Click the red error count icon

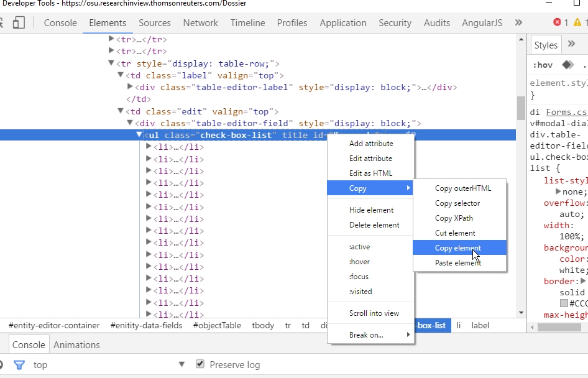pos(557,22)
